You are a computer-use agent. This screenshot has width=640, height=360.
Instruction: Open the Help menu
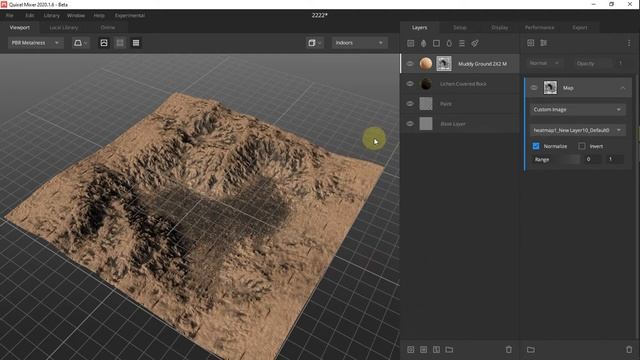tap(99, 15)
